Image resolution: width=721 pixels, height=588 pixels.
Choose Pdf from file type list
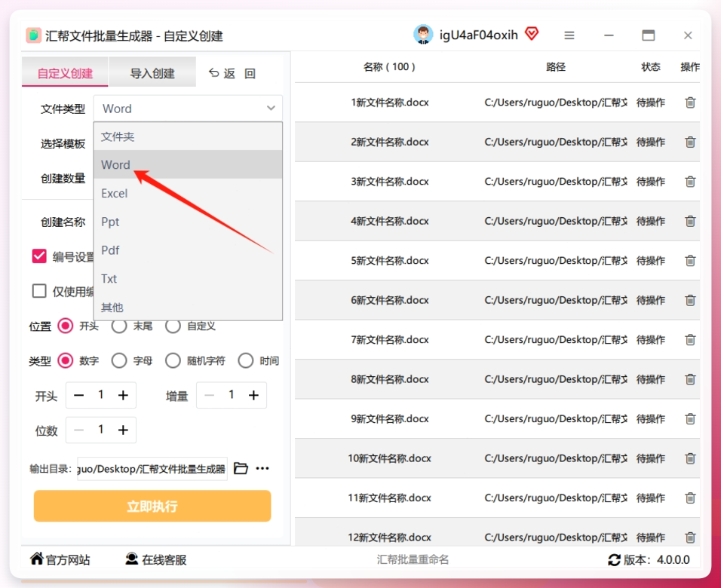188,250
